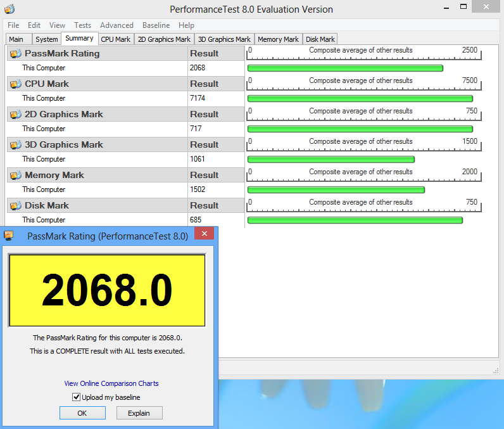The height and width of the screenshot is (429, 504).
Task: Switch to the System tab
Action: coord(47,39)
